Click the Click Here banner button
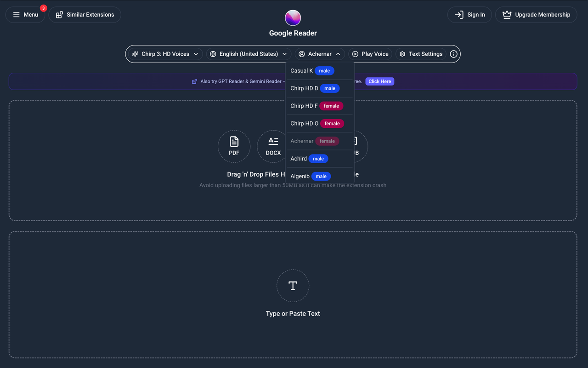Screen dimensions: 588x368 (x=380, y=81)
